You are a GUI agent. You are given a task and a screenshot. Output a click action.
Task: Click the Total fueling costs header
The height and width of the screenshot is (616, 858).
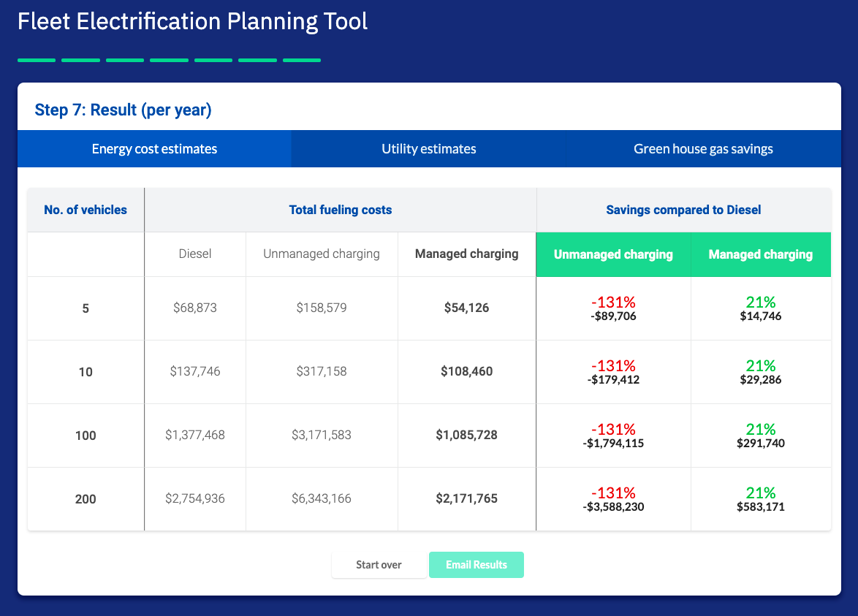tap(341, 210)
